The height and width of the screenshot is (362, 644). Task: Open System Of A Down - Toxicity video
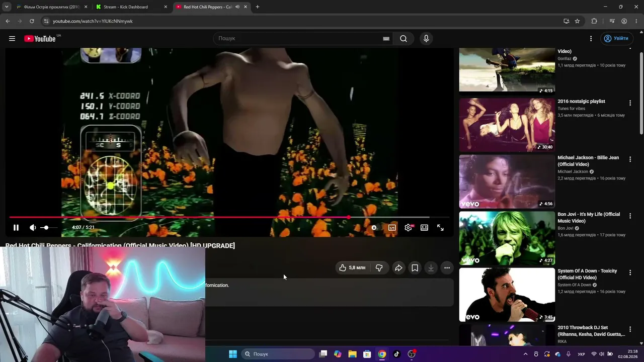pos(507,295)
